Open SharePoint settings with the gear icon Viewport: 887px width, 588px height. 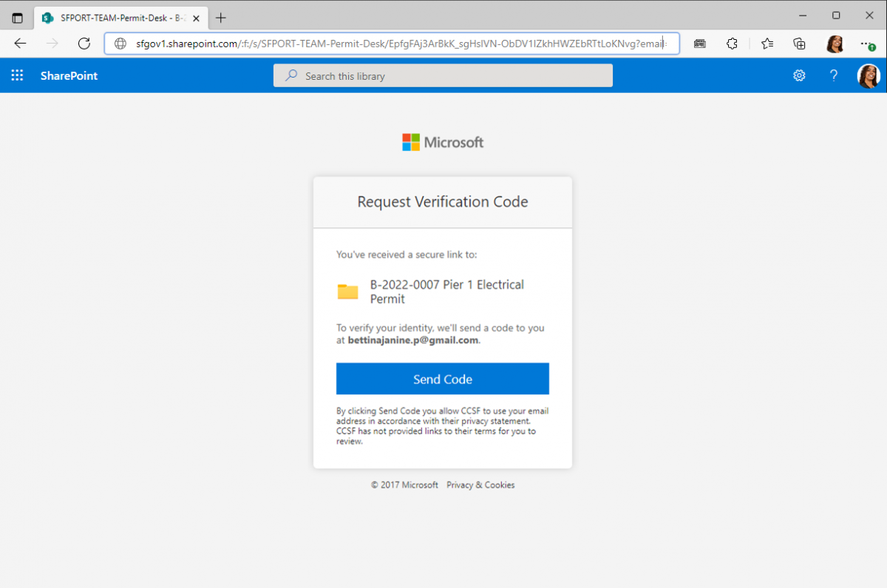[x=799, y=75]
